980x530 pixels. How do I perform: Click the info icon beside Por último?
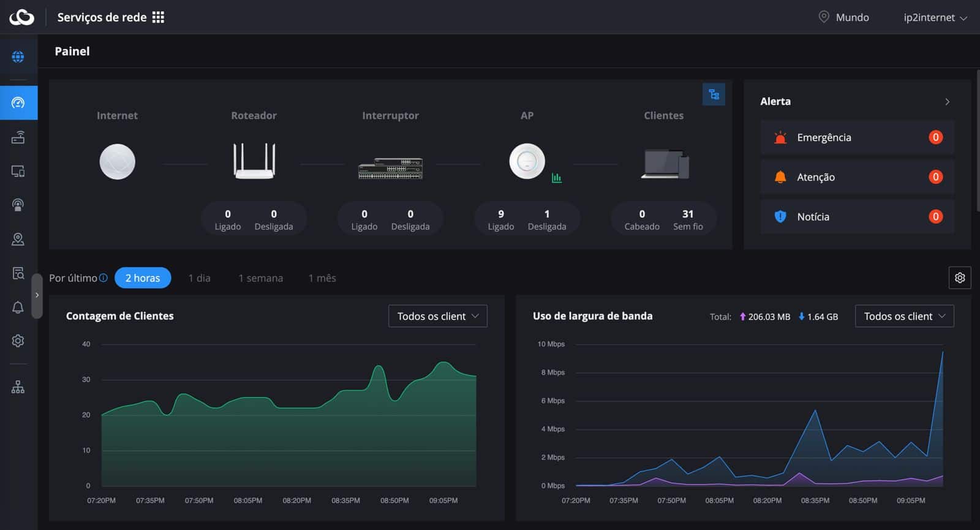pyautogui.click(x=104, y=278)
